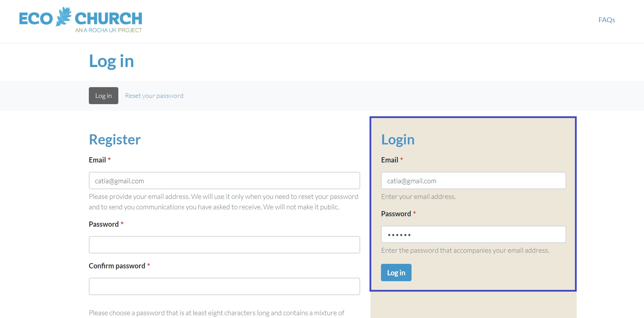This screenshot has height=318, width=644.
Task: Focus the Login Password field
Action: click(x=473, y=234)
